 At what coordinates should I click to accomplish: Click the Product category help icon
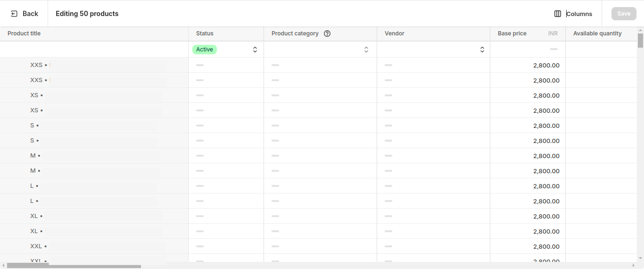pos(327,34)
